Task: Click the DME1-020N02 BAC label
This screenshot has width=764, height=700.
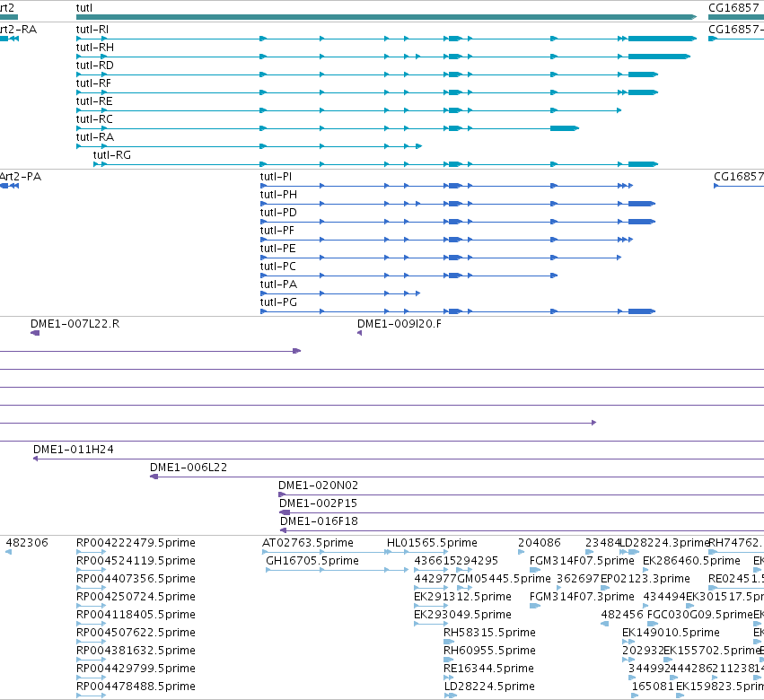Action: pos(318,486)
